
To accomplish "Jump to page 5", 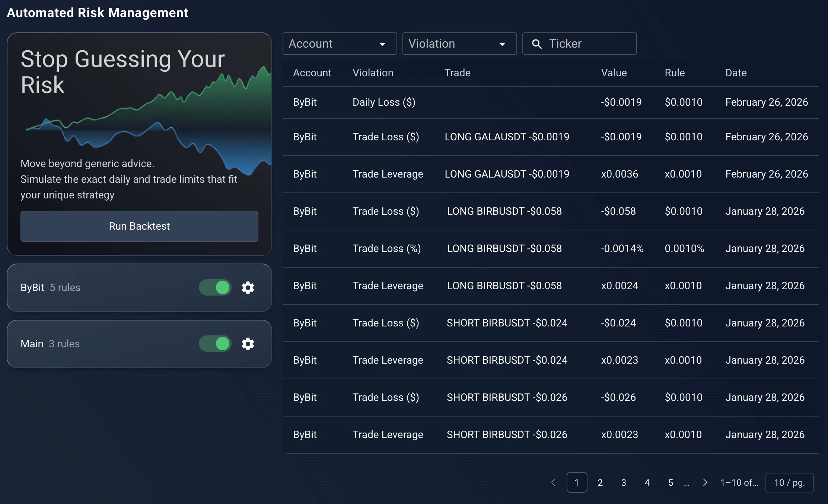I will (671, 482).
